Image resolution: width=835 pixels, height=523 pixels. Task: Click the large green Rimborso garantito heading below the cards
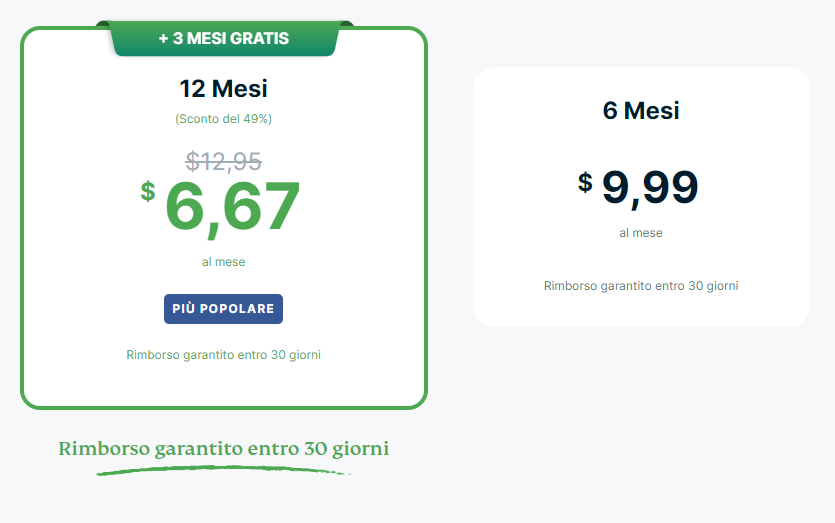tap(224, 449)
